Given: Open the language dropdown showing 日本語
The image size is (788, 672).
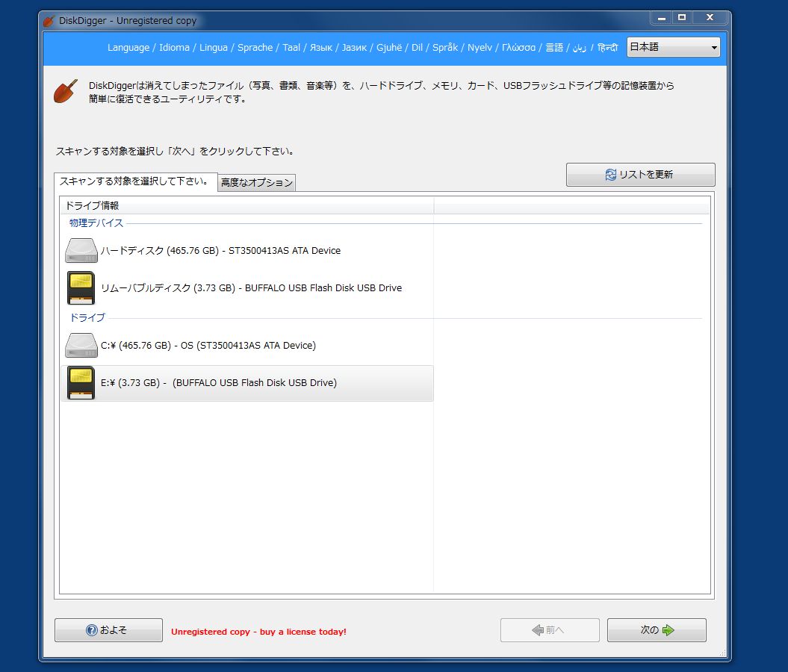Looking at the screenshot, I should 673,47.
